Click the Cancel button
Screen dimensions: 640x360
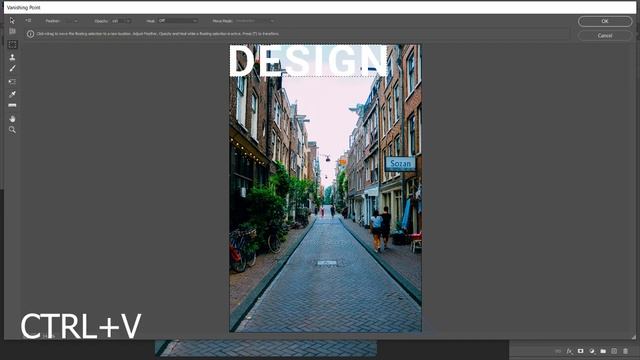(x=605, y=36)
